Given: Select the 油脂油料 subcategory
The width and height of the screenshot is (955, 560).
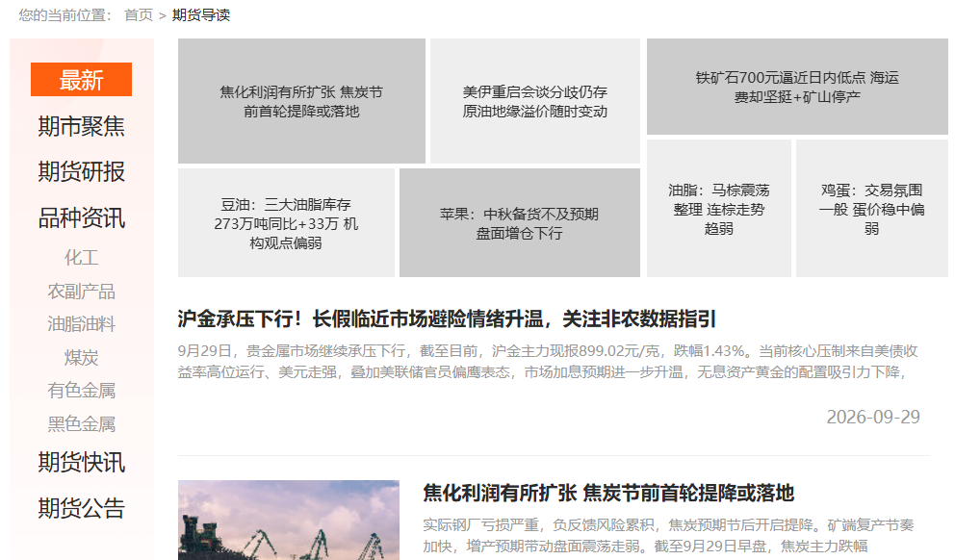Looking at the screenshot, I should (x=81, y=324).
